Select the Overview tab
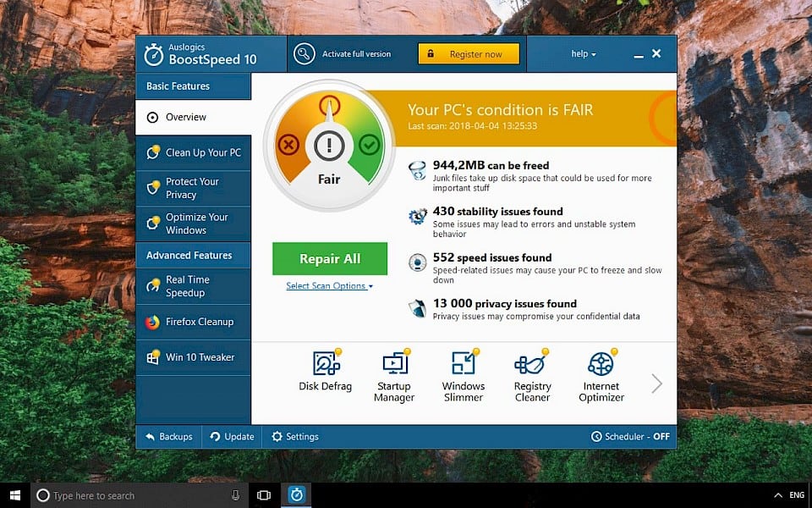812x508 pixels. tap(193, 117)
